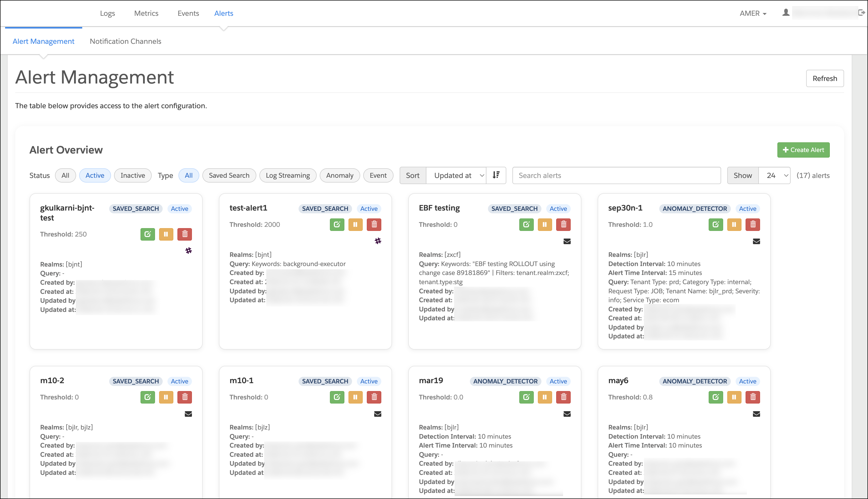Delete the EBF testing alert
The image size is (868, 499).
click(x=563, y=225)
